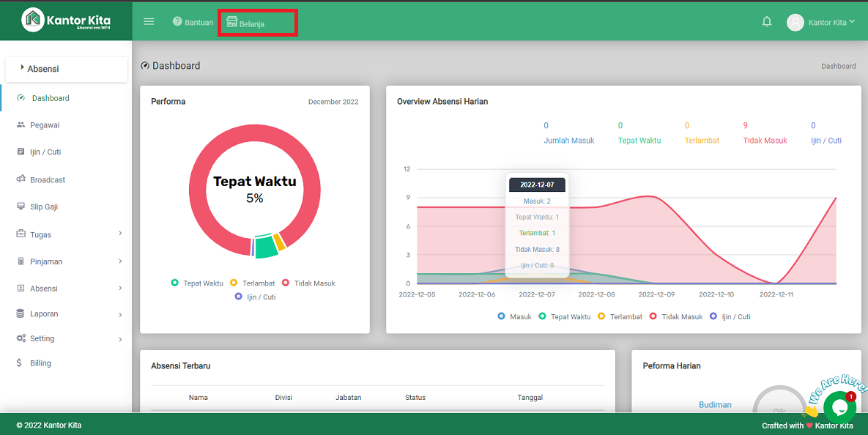Click the Jumlah Masuk stat label
The width and height of the screenshot is (868, 435).
pos(568,141)
